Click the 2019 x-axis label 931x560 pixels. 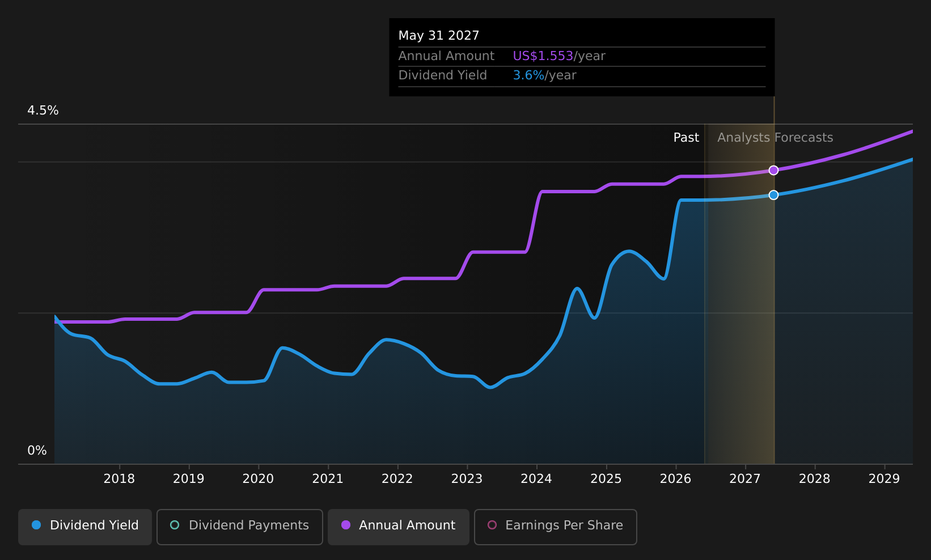[x=189, y=479]
